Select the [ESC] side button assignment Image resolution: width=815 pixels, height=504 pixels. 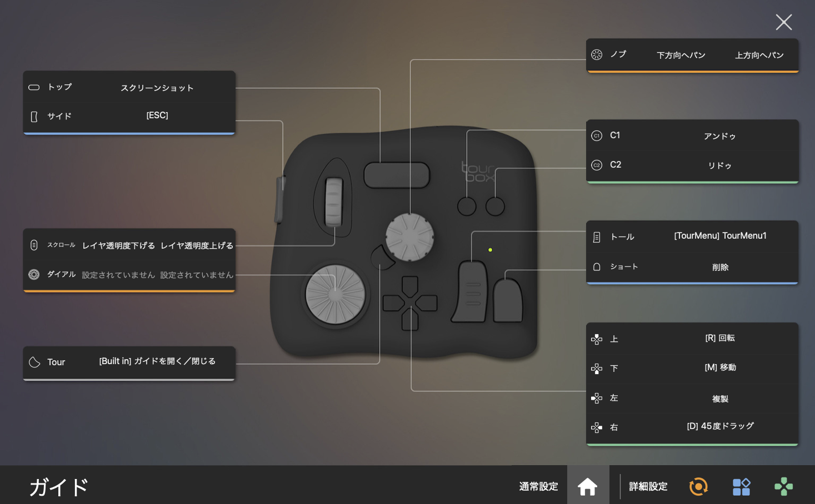(x=157, y=115)
